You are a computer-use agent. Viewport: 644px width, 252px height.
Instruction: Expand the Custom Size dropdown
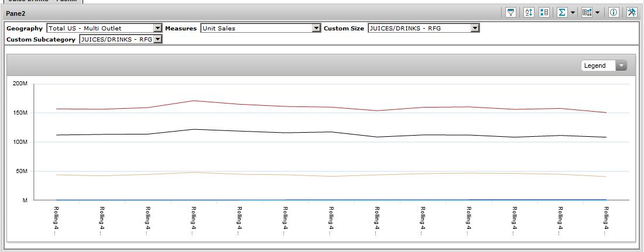coord(475,28)
